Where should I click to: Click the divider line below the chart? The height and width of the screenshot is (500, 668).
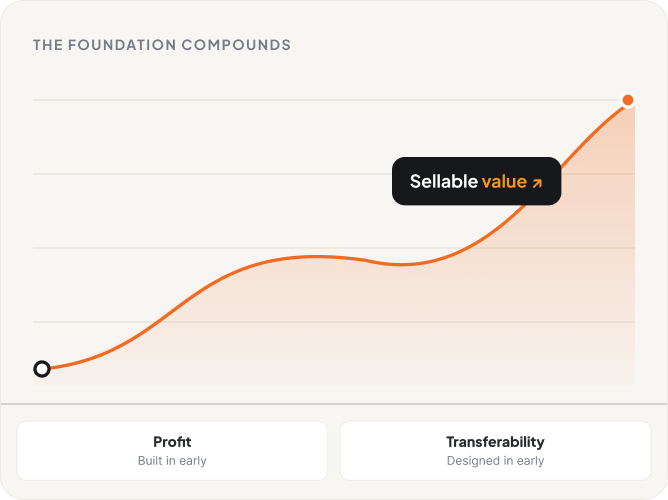[334, 403]
